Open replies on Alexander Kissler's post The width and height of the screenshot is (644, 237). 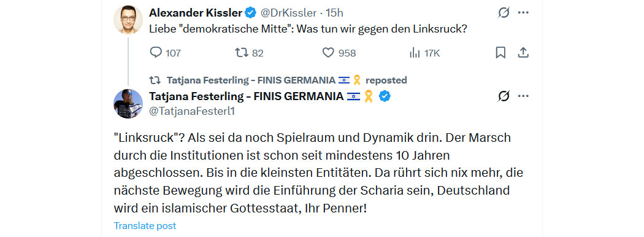point(165,53)
